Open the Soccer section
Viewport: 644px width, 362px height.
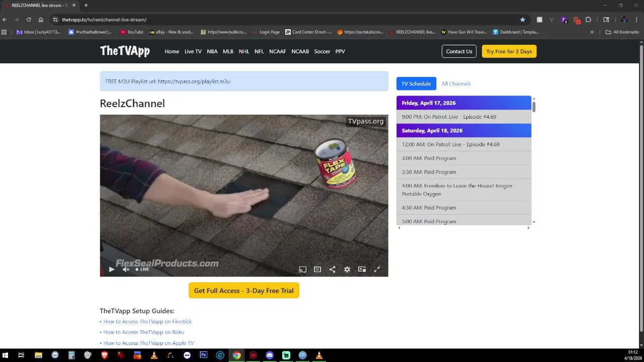(x=322, y=51)
